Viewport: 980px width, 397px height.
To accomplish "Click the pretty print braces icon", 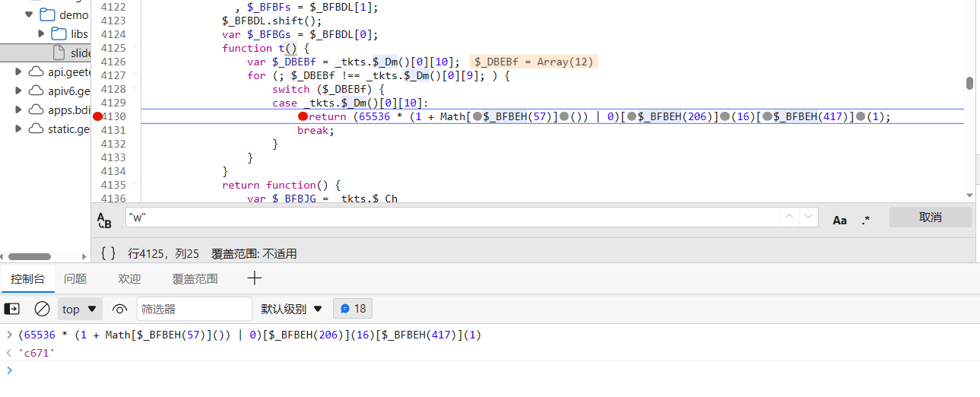I will pyautogui.click(x=108, y=253).
